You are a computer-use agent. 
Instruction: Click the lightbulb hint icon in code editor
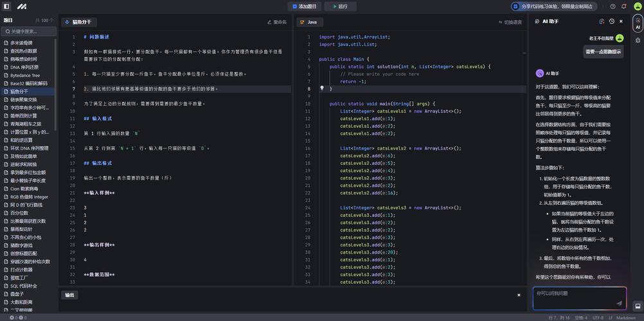(x=322, y=89)
